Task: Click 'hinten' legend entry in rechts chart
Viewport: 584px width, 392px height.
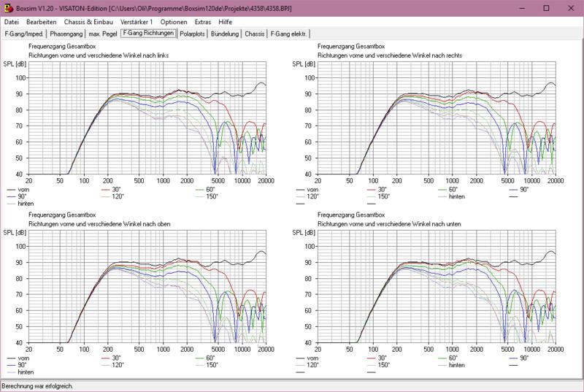Action: tap(452, 196)
